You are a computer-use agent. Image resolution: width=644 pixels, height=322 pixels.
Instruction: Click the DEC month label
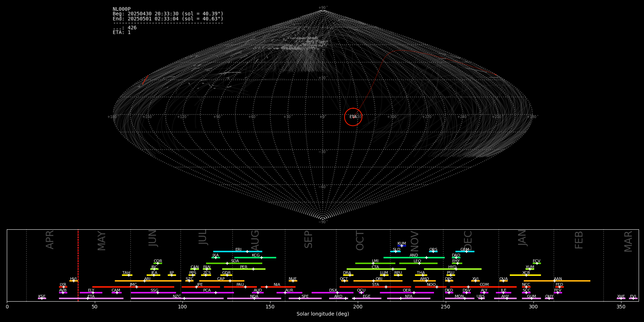tap(468, 241)
